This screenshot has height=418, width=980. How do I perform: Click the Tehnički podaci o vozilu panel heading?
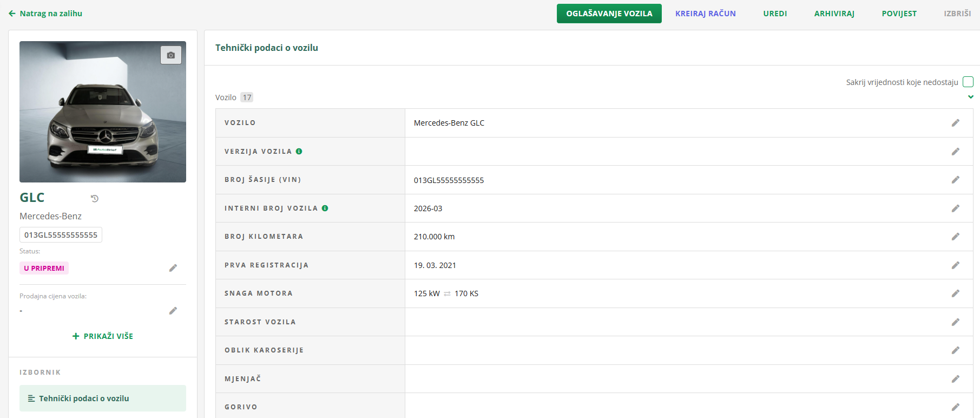[267, 48]
